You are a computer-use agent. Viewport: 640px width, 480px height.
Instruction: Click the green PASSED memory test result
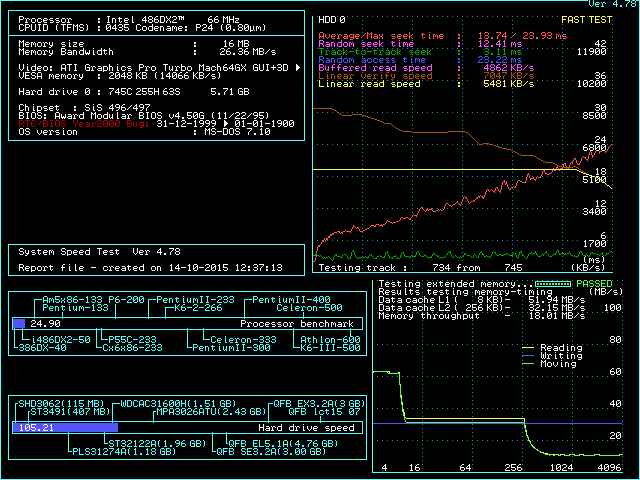click(x=594, y=284)
